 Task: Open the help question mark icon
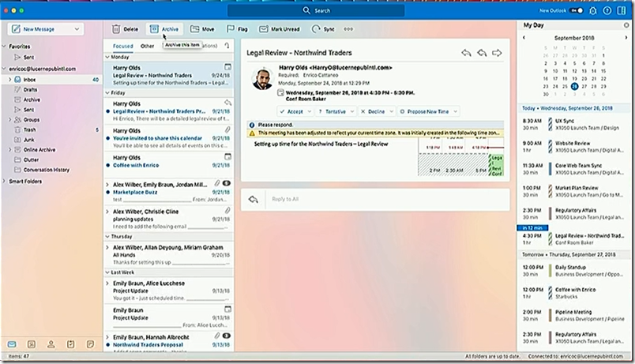coord(607,11)
